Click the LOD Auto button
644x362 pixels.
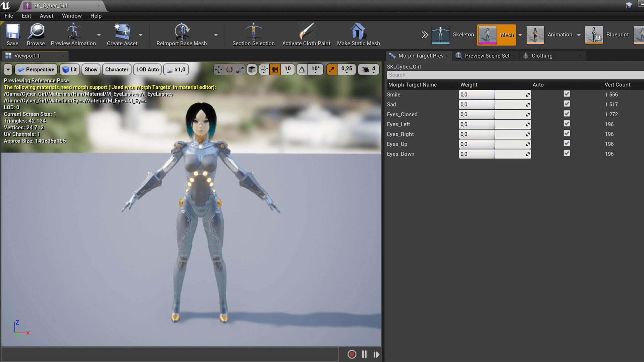pyautogui.click(x=147, y=69)
